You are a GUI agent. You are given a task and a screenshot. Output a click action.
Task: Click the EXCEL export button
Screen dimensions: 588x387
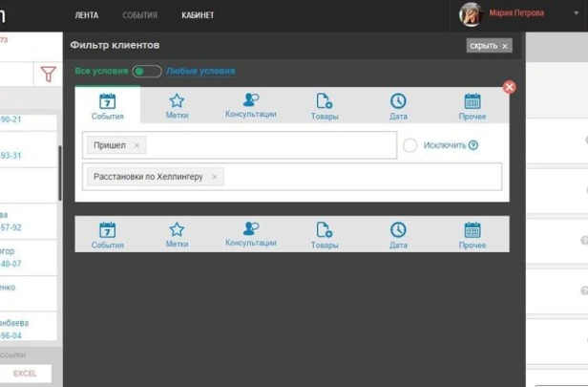coord(25,374)
